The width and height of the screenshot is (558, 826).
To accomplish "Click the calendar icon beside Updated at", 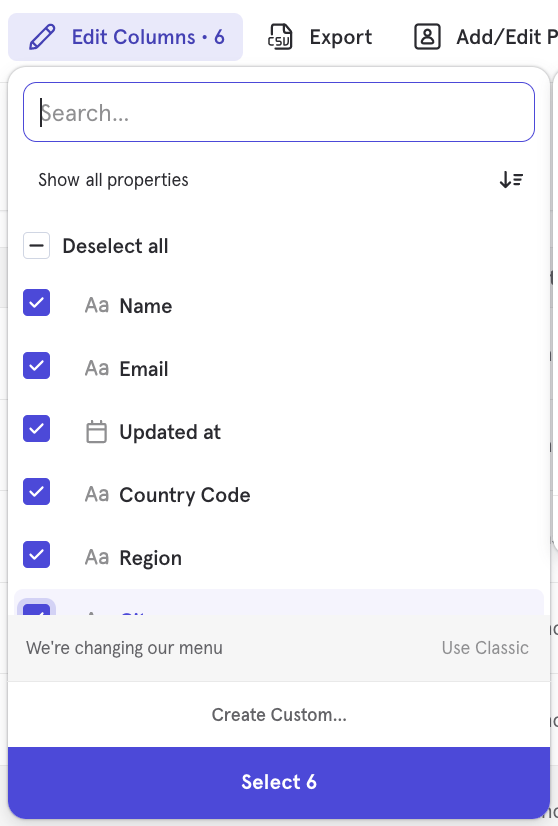I will click(x=96, y=432).
